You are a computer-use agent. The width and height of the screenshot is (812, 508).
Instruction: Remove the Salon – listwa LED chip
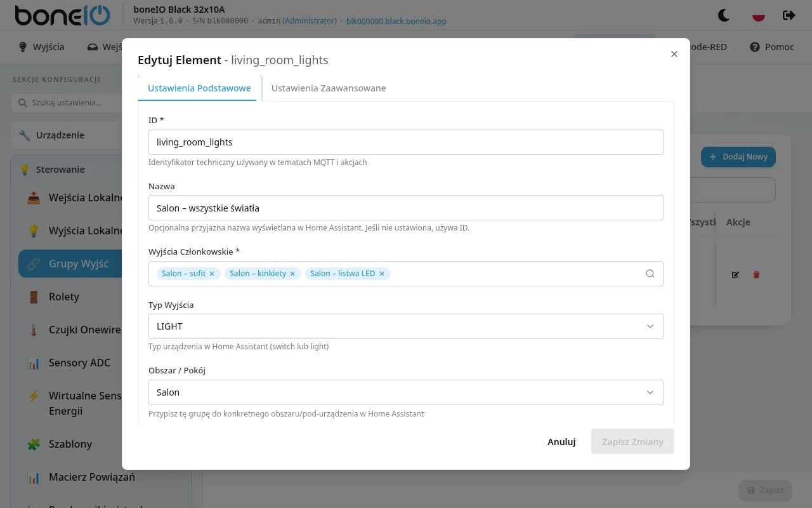(x=382, y=274)
